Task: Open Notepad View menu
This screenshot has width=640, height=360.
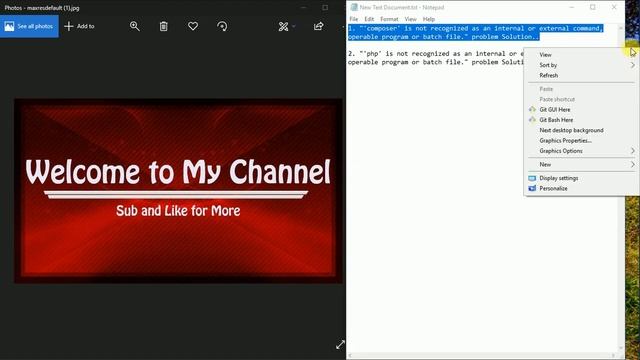Action: [410, 19]
